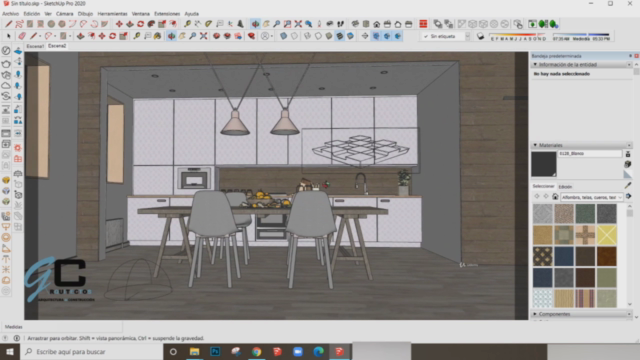Choose the Freehand squiggle tool in top row
Viewport: 640px width, 360px height.
(x=19, y=24)
